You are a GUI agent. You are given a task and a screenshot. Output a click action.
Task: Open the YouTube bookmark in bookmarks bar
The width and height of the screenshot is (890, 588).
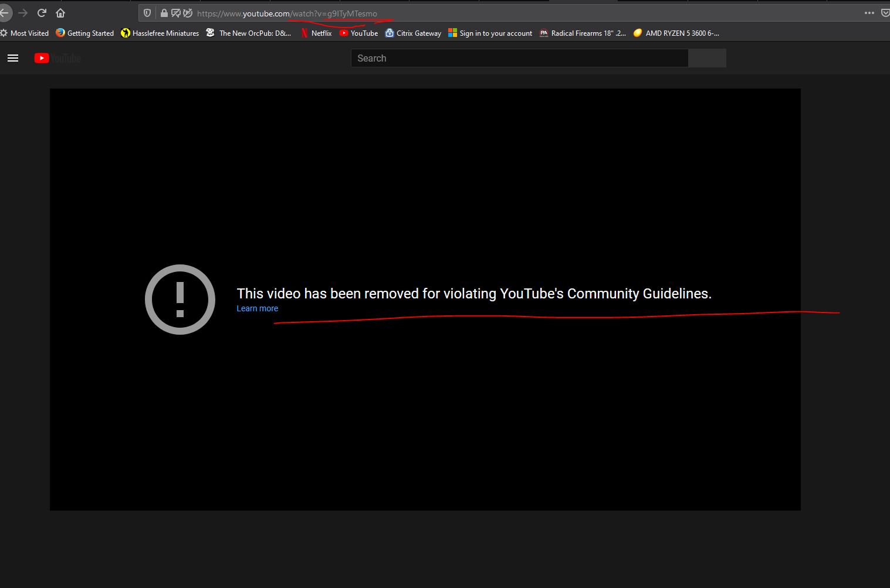358,33
